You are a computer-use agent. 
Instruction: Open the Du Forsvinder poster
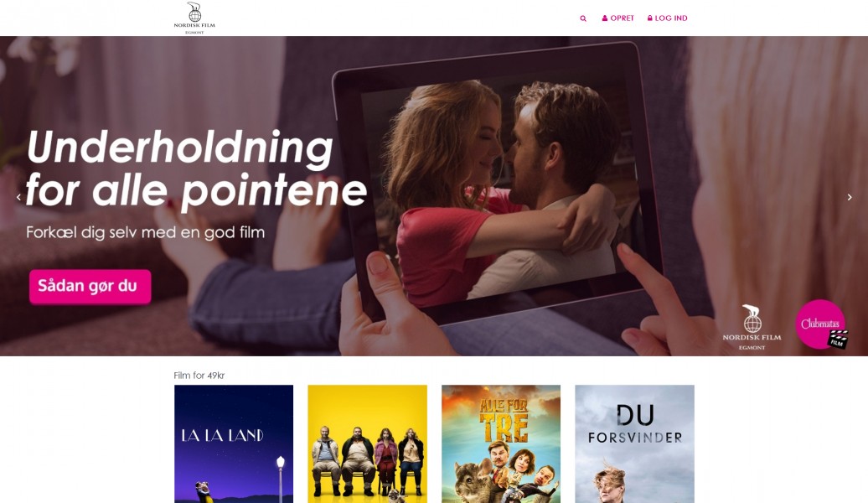point(634,443)
